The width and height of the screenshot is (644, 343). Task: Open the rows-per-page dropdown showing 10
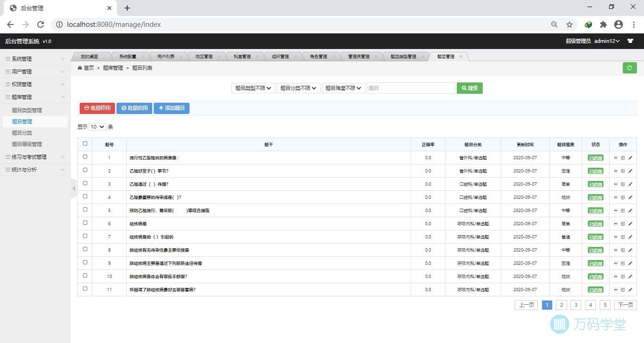point(98,127)
